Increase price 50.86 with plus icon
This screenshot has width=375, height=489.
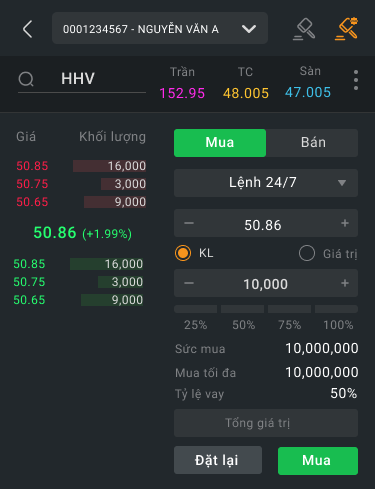pos(345,223)
